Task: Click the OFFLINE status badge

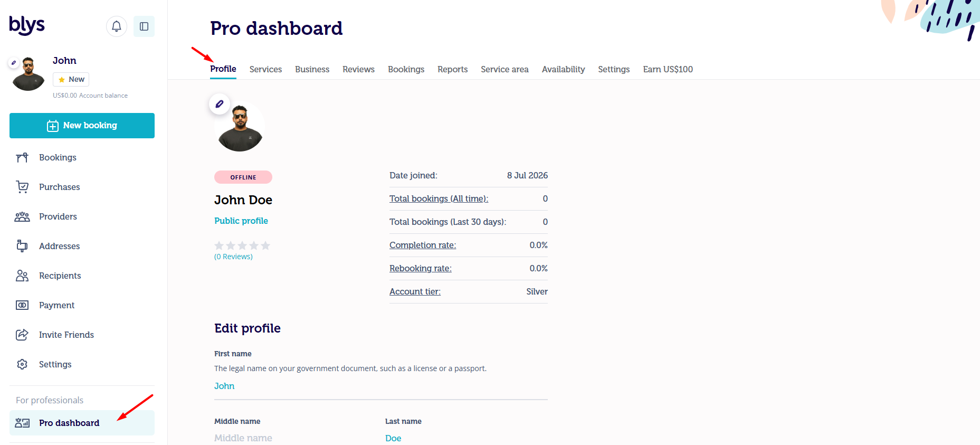Action: pyautogui.click(x=243, y=177)
